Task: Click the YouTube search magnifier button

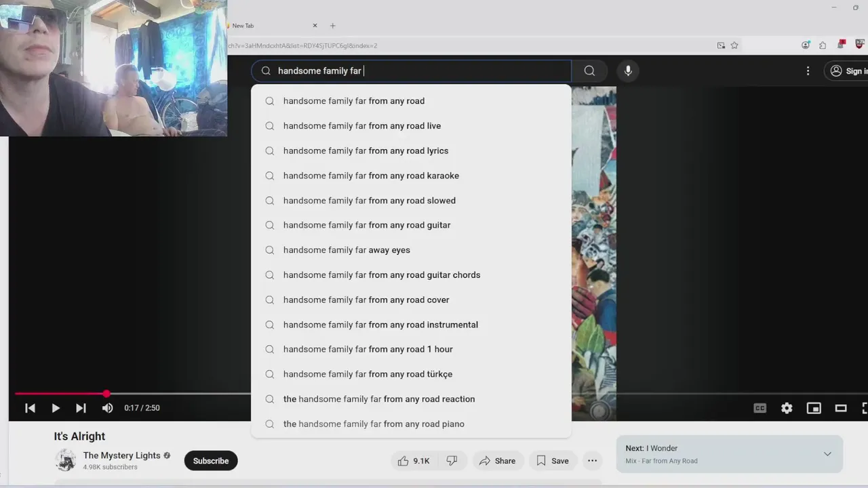Action: (589, 70)
